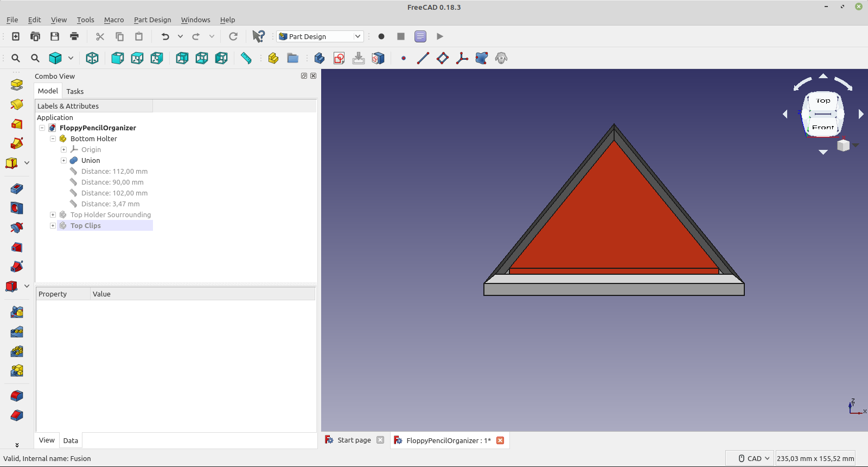Collapse the FloppyPencilOrganizer document tree

[x=42, y=128]
